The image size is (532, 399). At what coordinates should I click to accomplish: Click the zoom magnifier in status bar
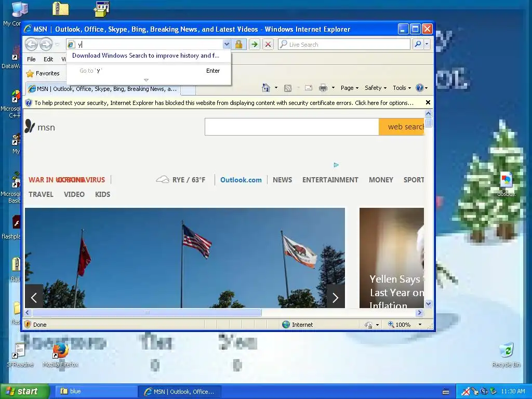coord(391,324)
